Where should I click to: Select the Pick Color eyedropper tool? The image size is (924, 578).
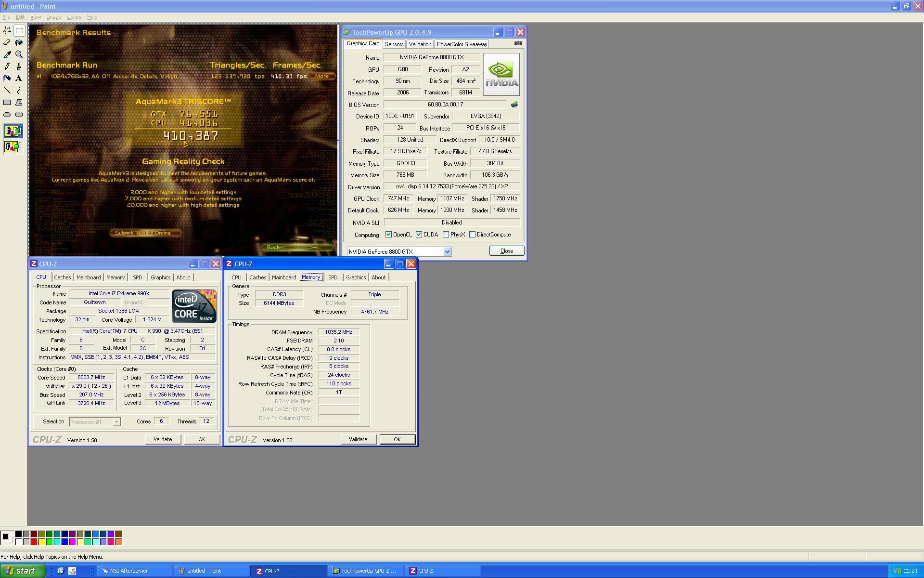[7, 54]
